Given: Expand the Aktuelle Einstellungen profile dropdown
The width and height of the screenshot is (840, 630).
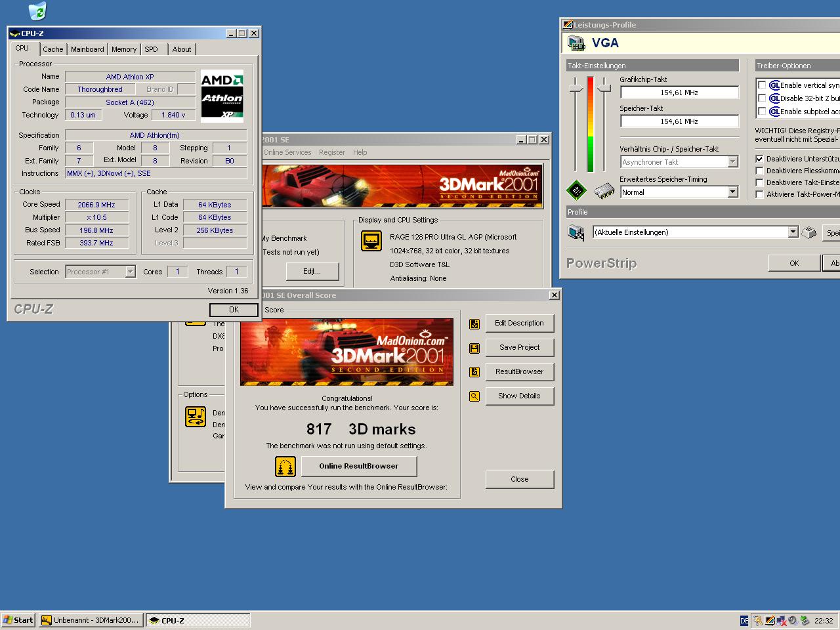Looking at the screenshot, I should coord(793,232).
